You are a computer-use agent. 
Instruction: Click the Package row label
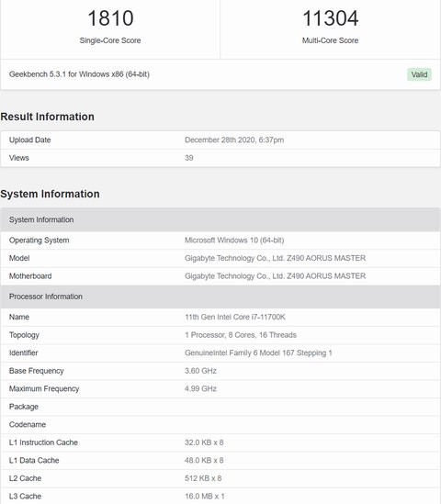[x=24, y=408]
